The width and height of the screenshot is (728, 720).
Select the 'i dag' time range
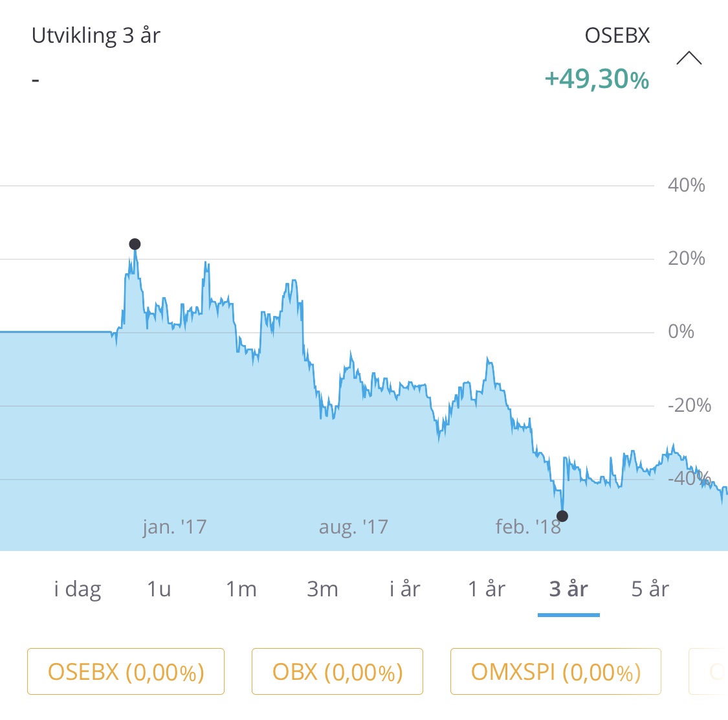coord(78,589)
